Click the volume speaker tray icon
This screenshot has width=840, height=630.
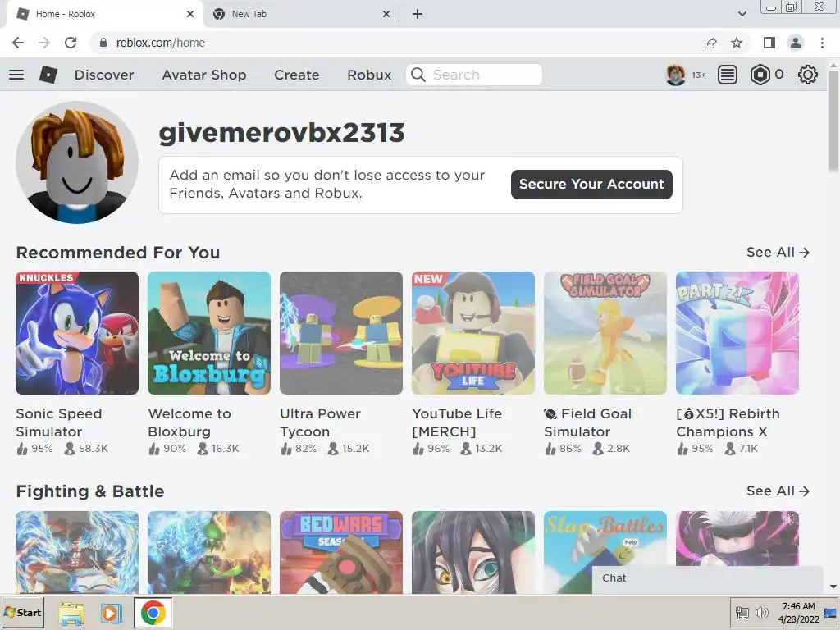click(760, 612)
